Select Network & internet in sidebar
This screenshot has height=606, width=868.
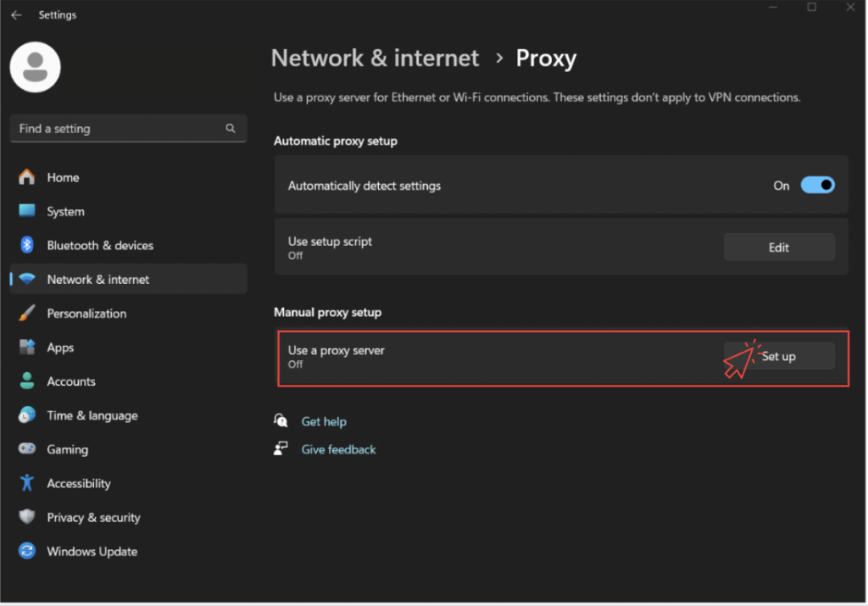click(97, 279)
